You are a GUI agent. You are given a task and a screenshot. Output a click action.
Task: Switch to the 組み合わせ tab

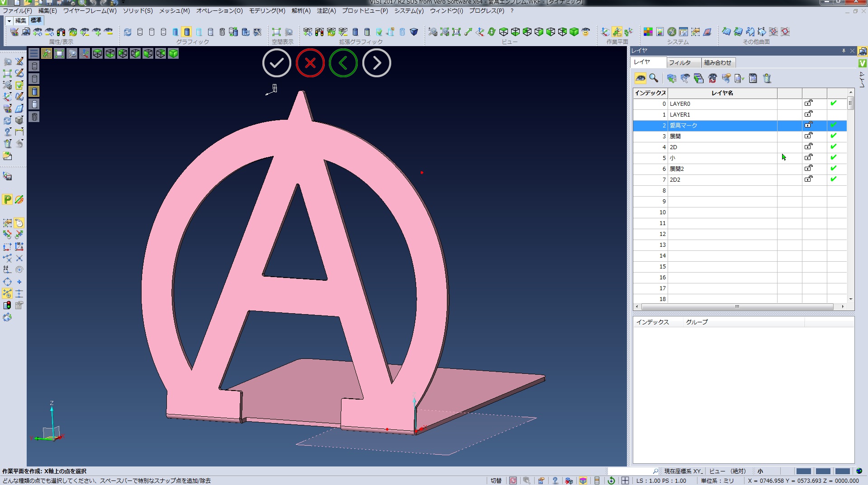point(718,63)
